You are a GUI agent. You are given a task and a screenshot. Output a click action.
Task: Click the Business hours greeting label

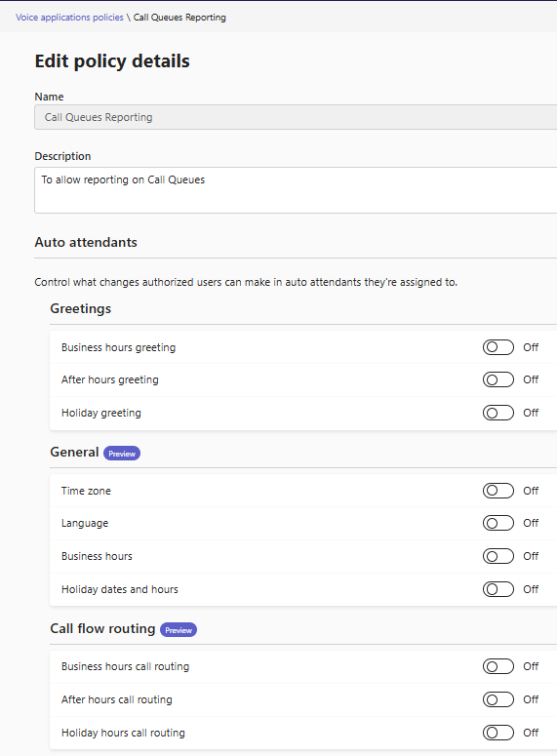[x=119, y=347]
